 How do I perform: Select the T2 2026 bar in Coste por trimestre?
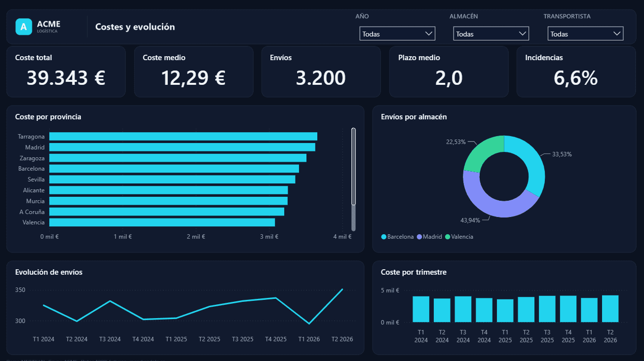(610, 309)
